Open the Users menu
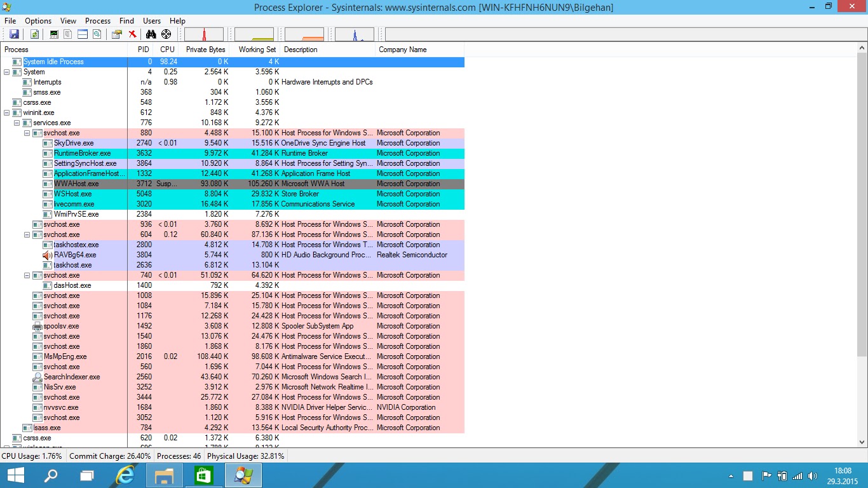 tap(152, 21)
